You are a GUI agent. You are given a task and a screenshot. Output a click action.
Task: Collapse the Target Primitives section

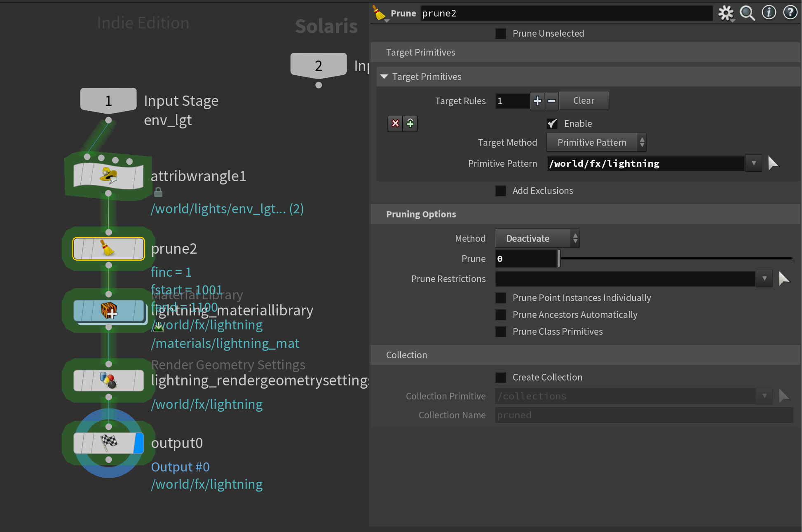tap(384, 77)
